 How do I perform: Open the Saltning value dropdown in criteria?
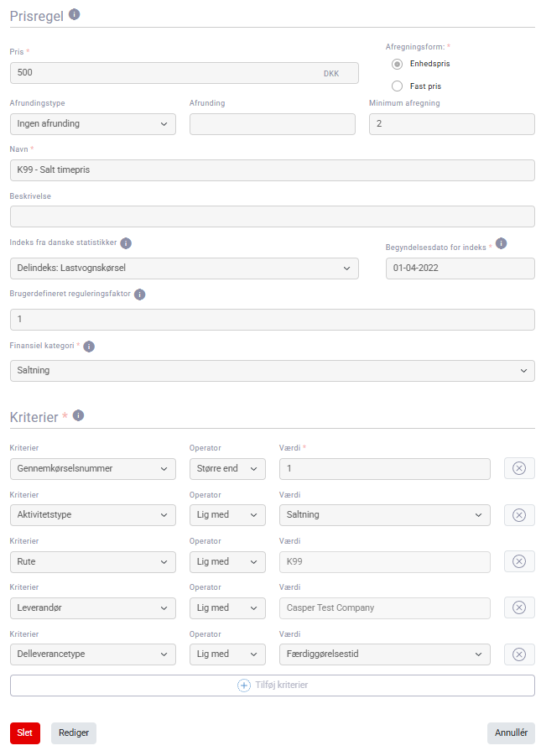pos(385,515)
